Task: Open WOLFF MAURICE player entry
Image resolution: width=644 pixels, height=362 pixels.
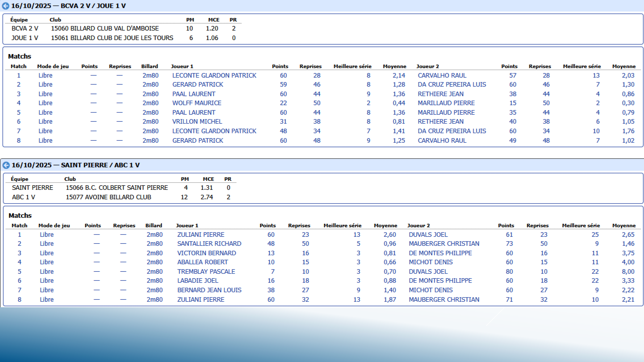Action: pyautogui.click(x=197, y=103)
